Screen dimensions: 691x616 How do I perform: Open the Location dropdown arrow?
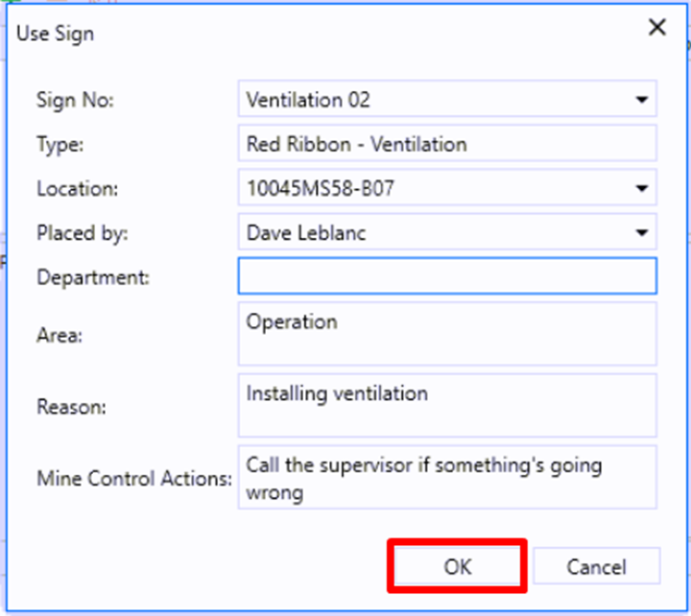coord(641,189)
